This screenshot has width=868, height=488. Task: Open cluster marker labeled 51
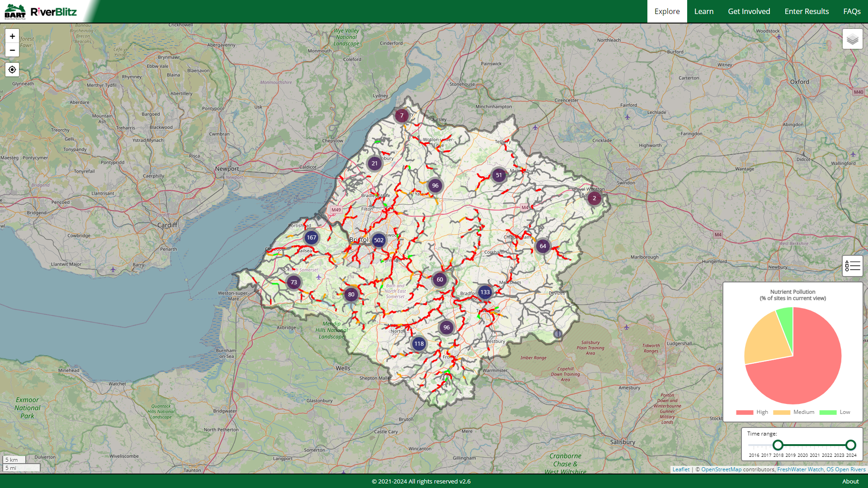coord(499,175)
